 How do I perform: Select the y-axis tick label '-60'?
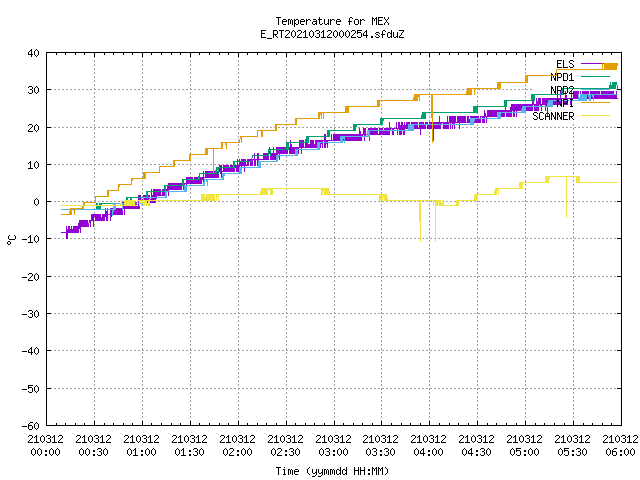tap(31, 426)
